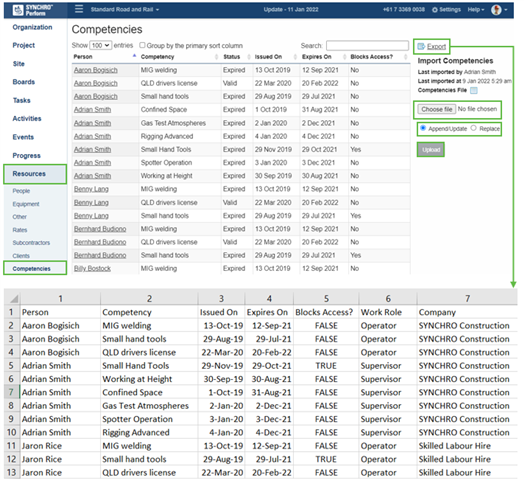Open the Rates submenu item
Viewport: 524px width, 480px height.
tap(20, 230)
